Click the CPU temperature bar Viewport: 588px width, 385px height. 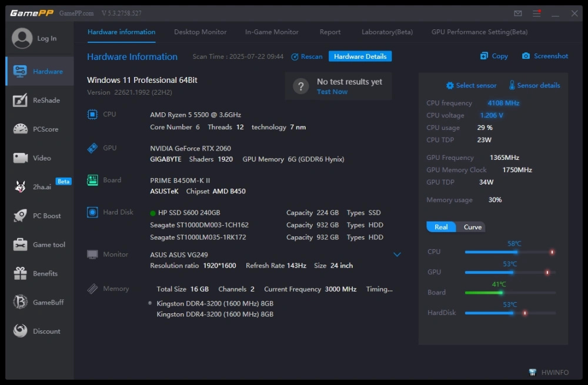click(509, 252)
